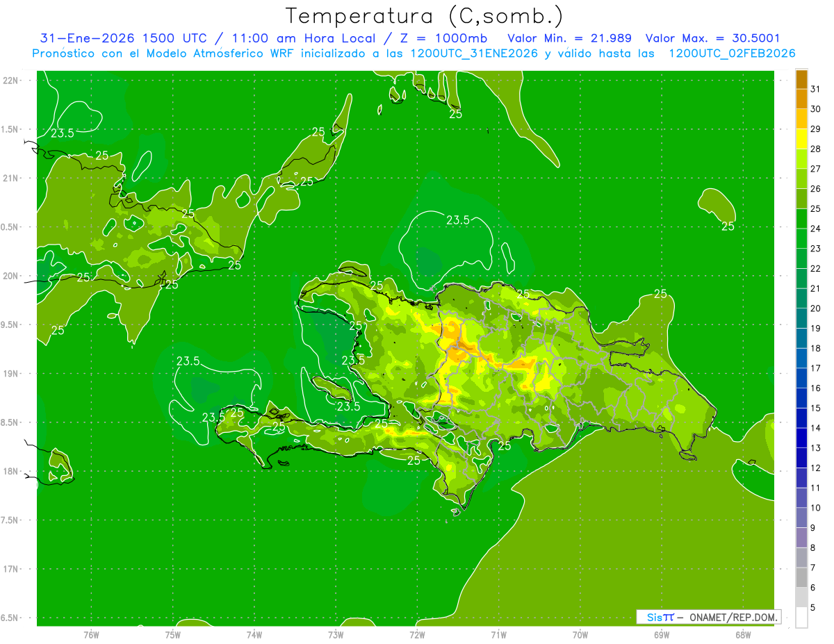The image size is (834, 644).
Task: Click the 22N latitude axis label
Action: 11,81
